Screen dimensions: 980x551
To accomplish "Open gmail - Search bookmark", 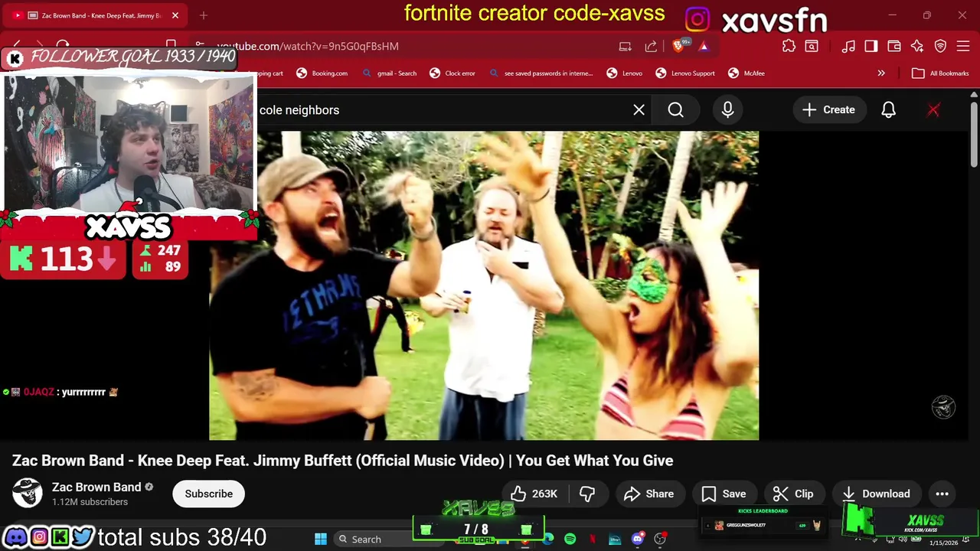I will pyautogui.click(x=390, y=73).
